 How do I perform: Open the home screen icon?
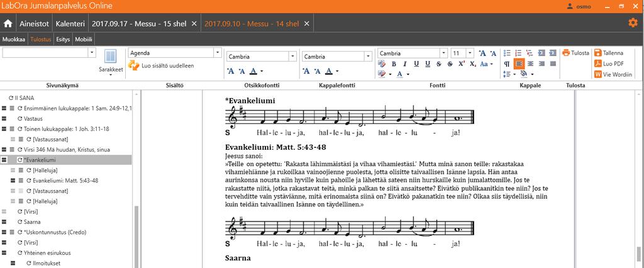coord(8,23)
